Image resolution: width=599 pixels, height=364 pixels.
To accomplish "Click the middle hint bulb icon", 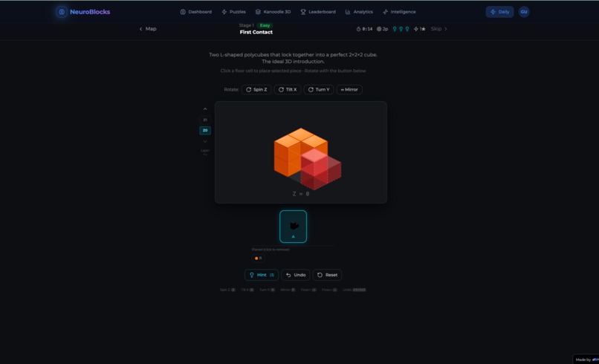I will (401, 29).
